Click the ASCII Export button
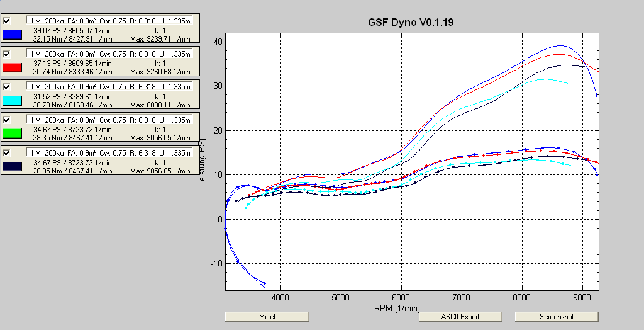The image size is (644, 330). tap(460, 317)
